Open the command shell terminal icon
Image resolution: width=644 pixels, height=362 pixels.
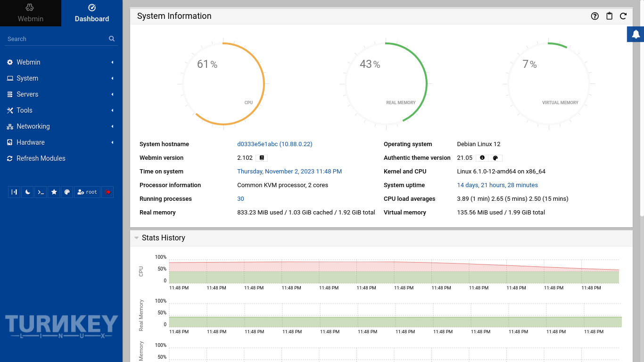(x=41, y=192)
